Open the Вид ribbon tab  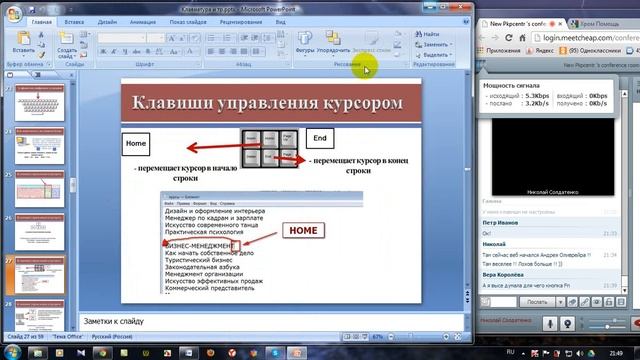coord(280,22)
